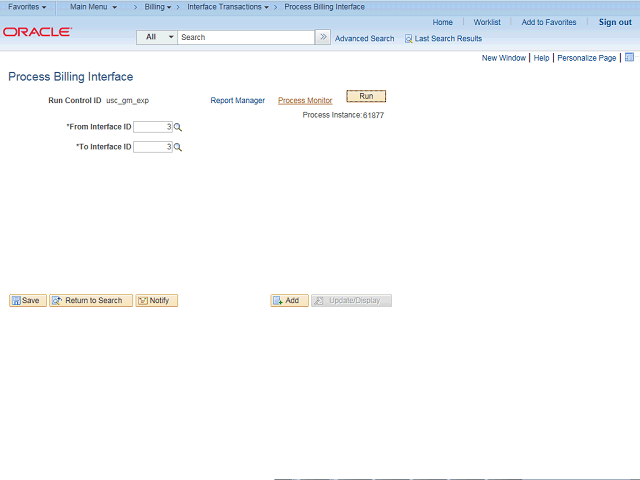The width and height of the screenshot is (640, 480).
Task: Go to Home
Action: [442, 22]
